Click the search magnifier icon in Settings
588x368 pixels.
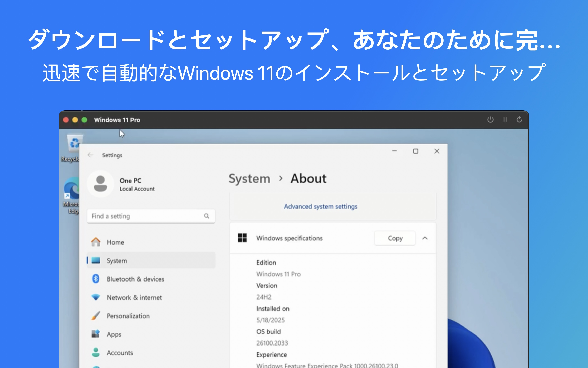[207, 216]
